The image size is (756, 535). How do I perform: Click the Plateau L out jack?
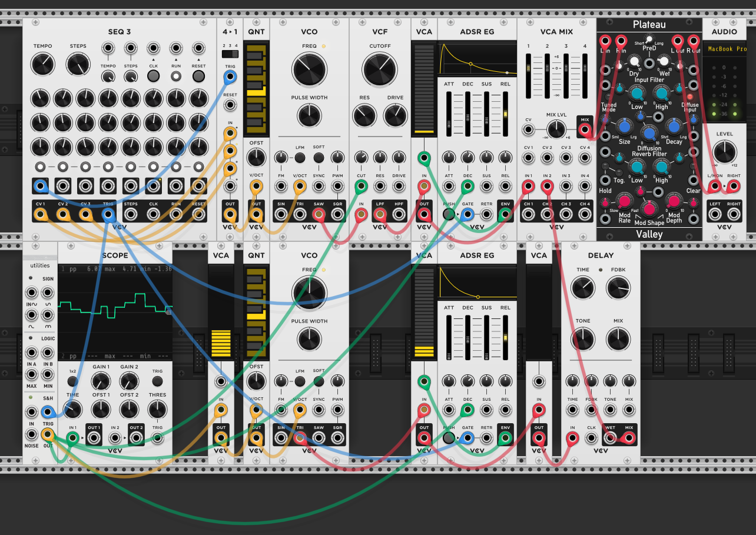(x=678, y=41)
